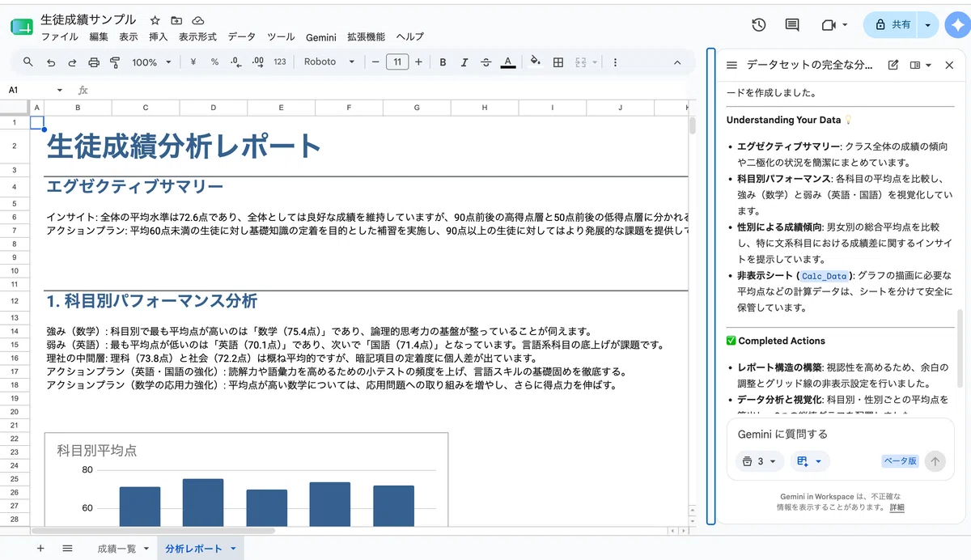Open the merge cells dropdown arrow
Image resolution: width=971 pixels, height=560 pixels.
(x=595, y=62)
